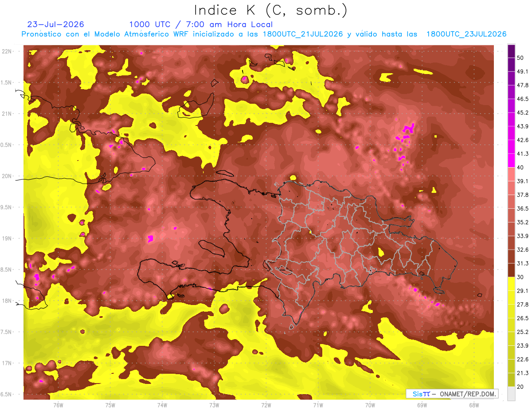Click legend value "31.3"
Viewport: 532px width, 411px height.
(x=523, y=263)
